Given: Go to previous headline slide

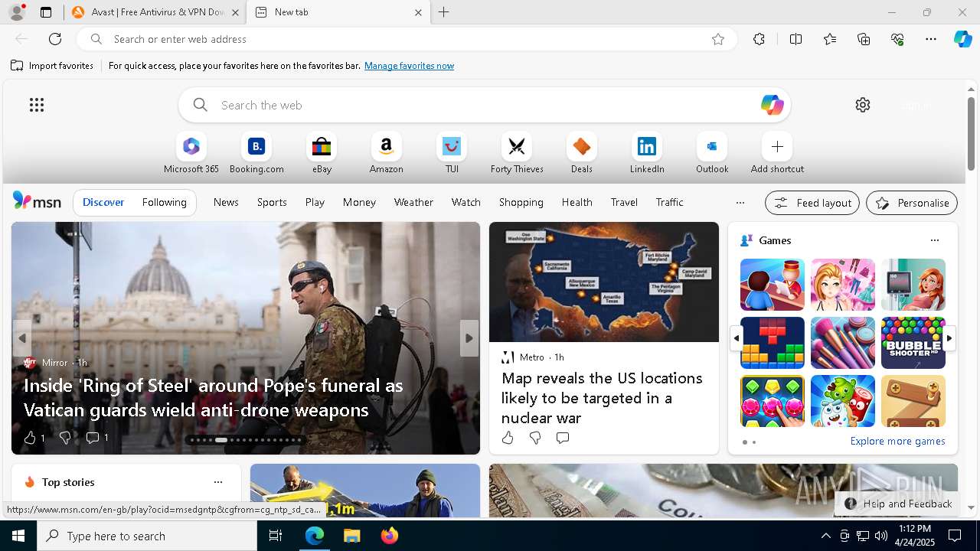Looking at the screenshot, I should pyautogui.click(x=22, y=338).
